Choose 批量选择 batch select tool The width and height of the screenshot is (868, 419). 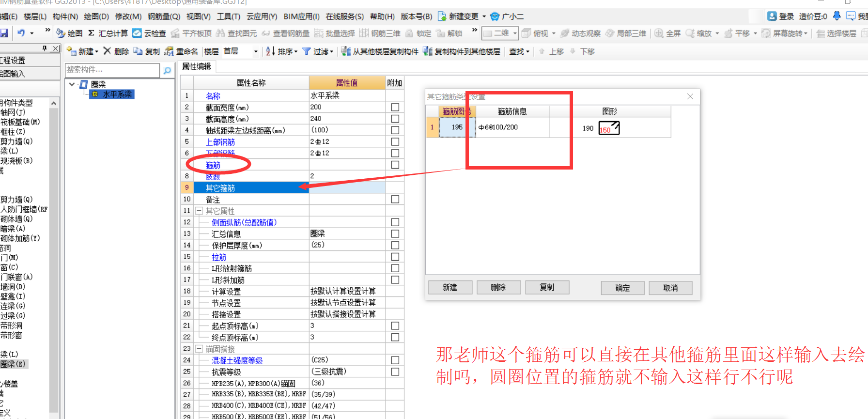point(335,33)
